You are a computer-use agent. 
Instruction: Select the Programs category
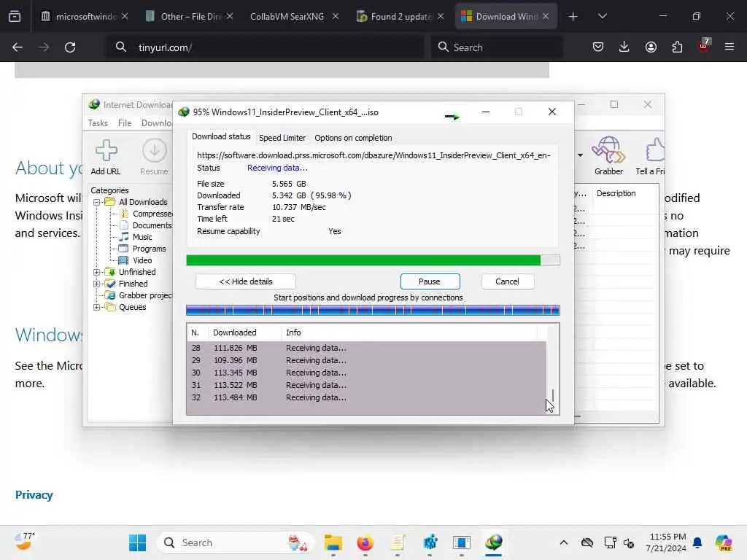pyautogui.click(x=142, y=249)
